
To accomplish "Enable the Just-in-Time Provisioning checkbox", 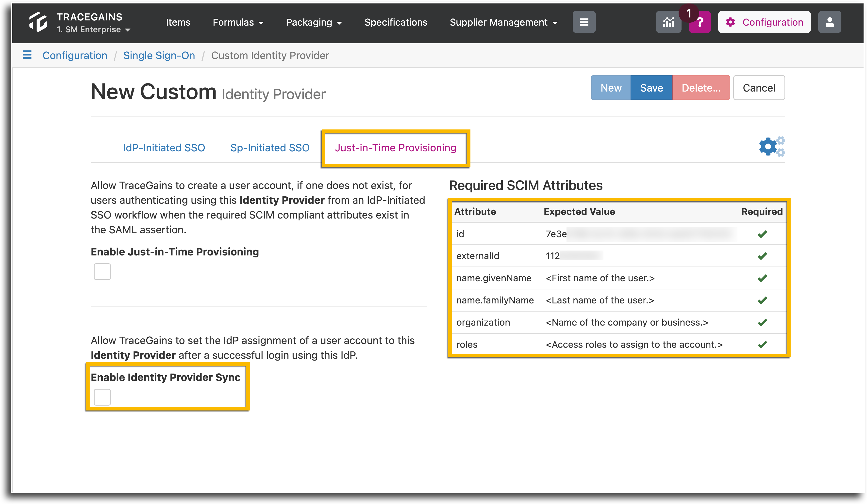I will pos(102,272).
